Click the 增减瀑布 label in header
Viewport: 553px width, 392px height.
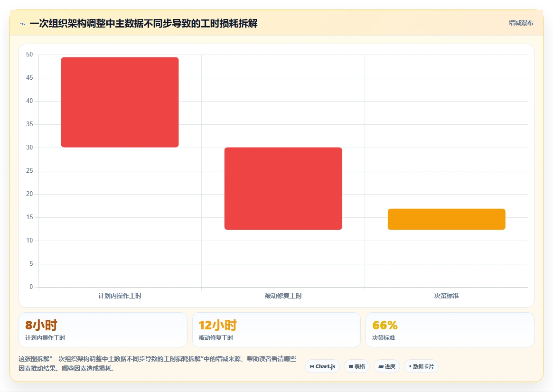[521, 23]
